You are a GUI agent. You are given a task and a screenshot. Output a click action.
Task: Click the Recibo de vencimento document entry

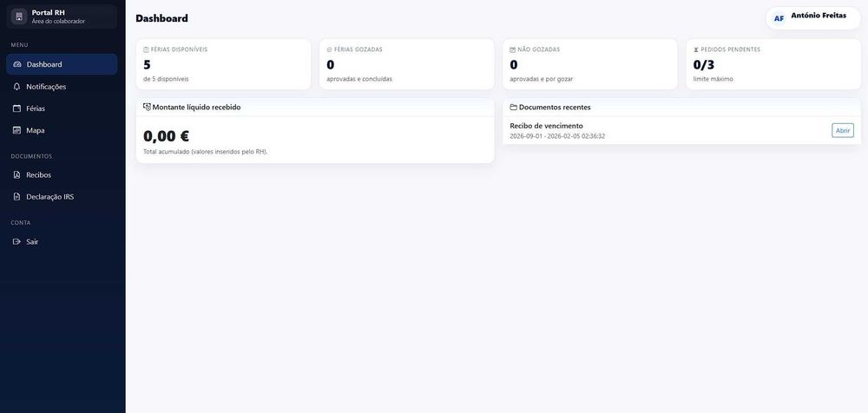pos(547,126)
